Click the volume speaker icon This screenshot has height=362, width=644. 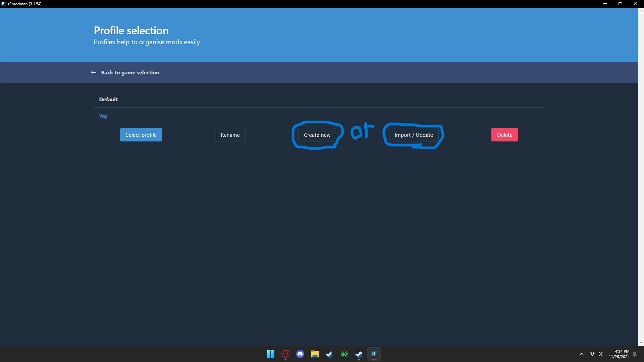tap(600, 354)
